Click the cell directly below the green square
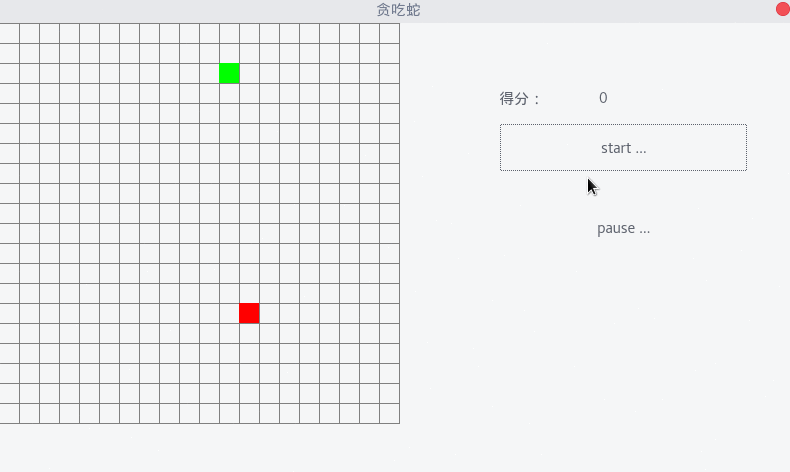Viewport: 790px width, 472px height. pyautogui.click(x=229, y=94)
